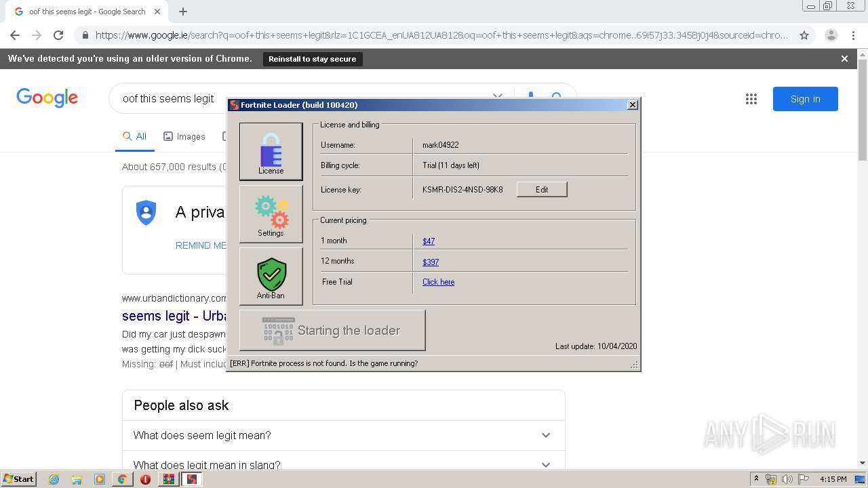Image resolution: width=868 pixels, height=488 pixels.
Task: Open Windows Explorer folder in taskbar
Action: pyautogui.click(x=77, y=479)
